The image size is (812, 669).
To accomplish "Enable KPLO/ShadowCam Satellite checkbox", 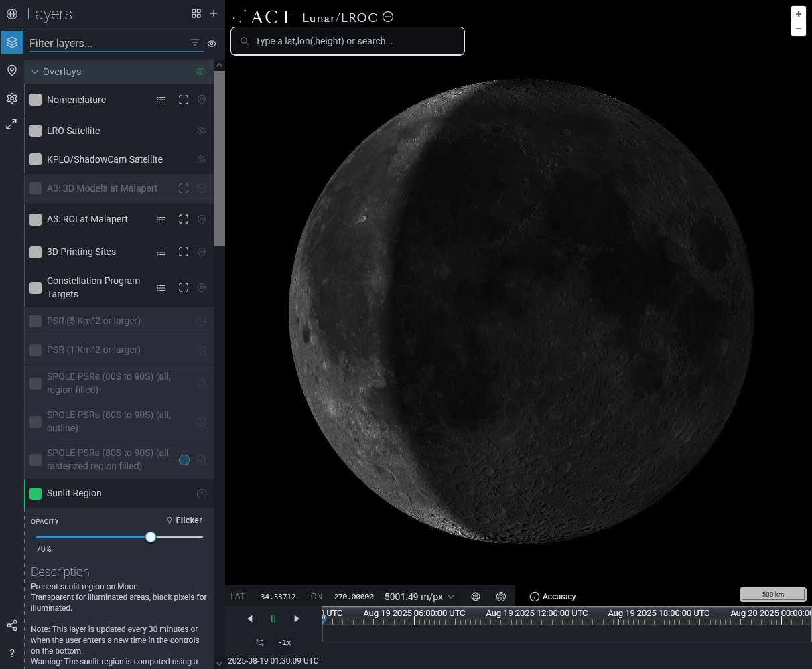I will [36, 159].
